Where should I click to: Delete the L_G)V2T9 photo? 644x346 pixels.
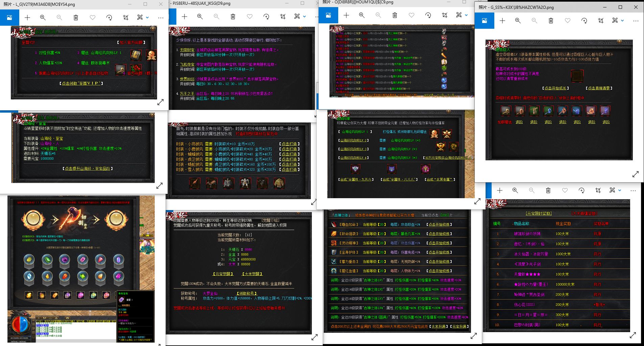(x=76, y=17)
